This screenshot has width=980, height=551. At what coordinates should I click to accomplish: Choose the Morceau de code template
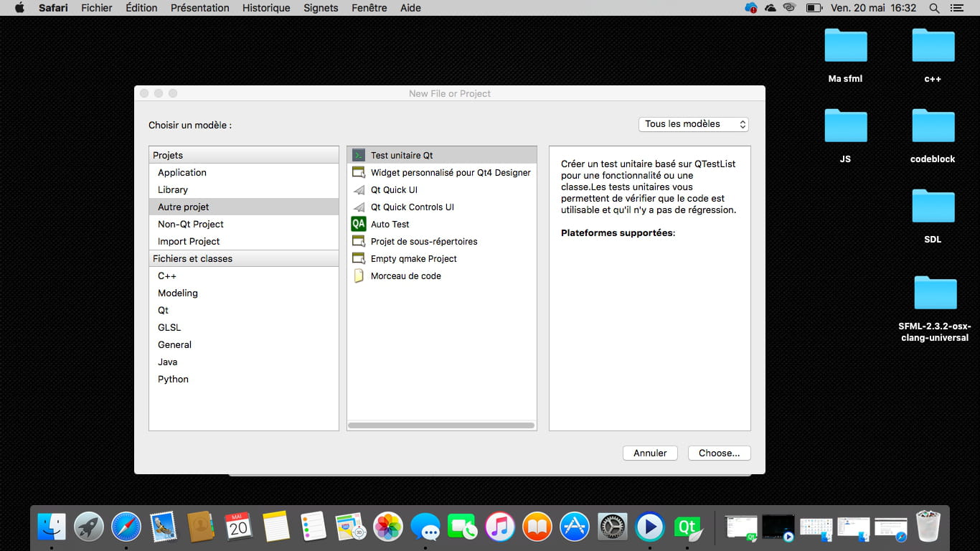point(442,275)
